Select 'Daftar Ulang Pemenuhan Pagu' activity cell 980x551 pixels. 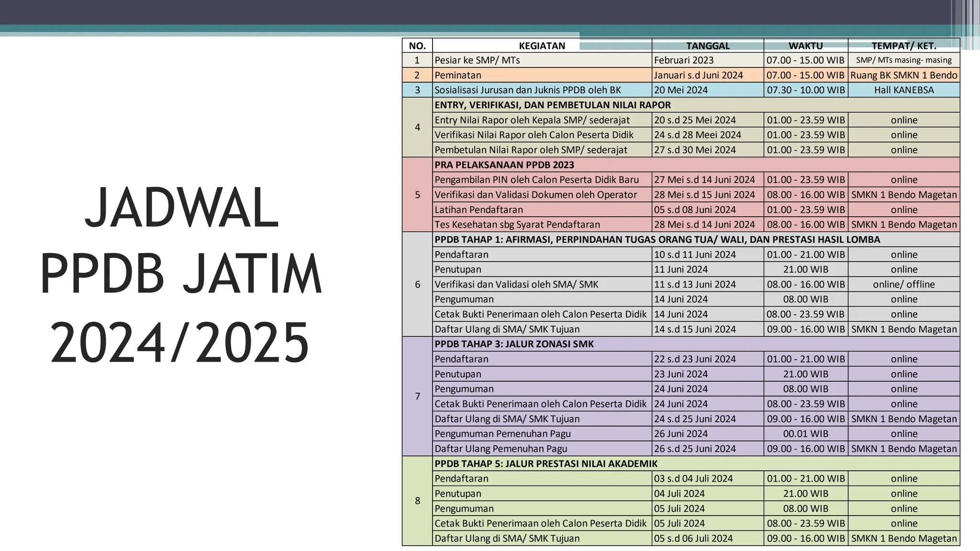542,449
